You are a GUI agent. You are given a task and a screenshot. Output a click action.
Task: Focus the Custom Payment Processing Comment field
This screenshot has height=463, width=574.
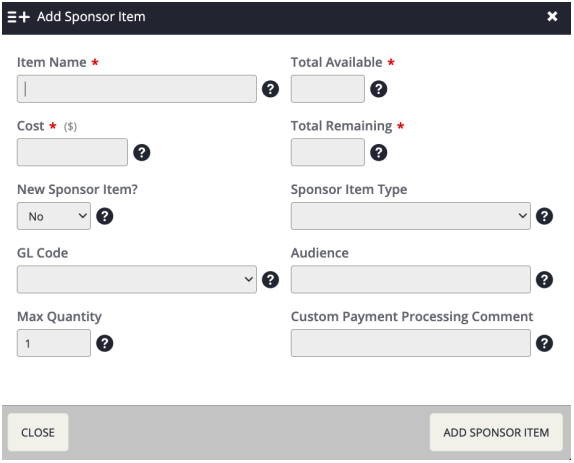click(410, 343)
